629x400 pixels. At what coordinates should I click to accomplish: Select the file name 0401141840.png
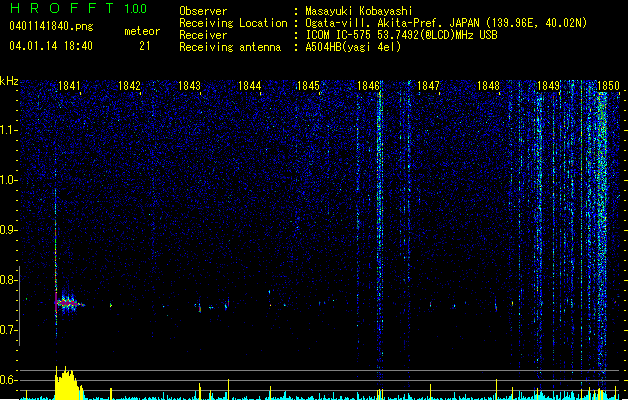[51, 26]
